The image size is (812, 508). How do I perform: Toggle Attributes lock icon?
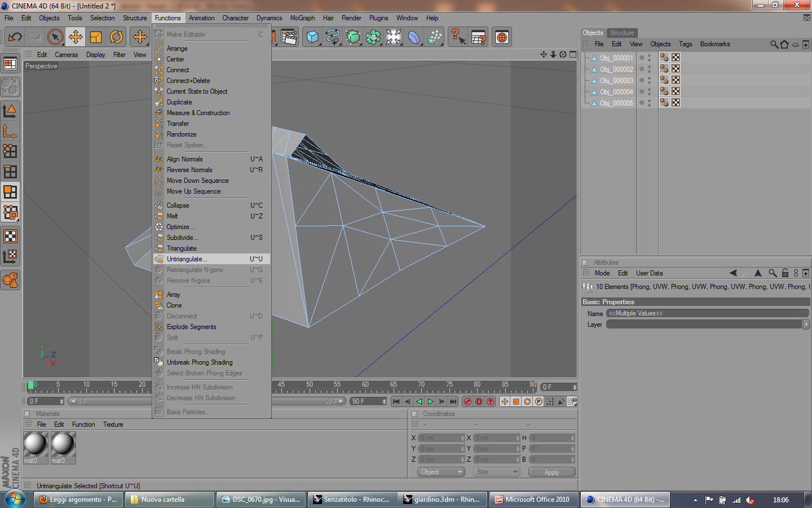[785, 273]
